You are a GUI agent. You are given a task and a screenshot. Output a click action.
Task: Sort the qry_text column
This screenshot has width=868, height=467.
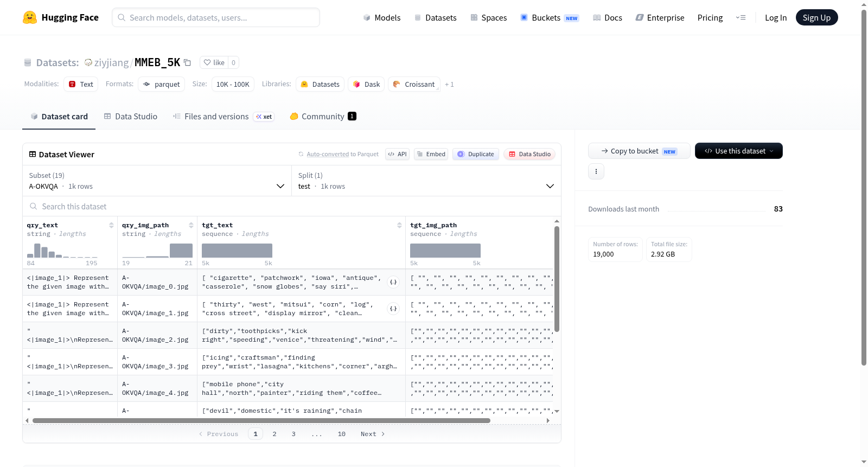[x=111, y=225]
